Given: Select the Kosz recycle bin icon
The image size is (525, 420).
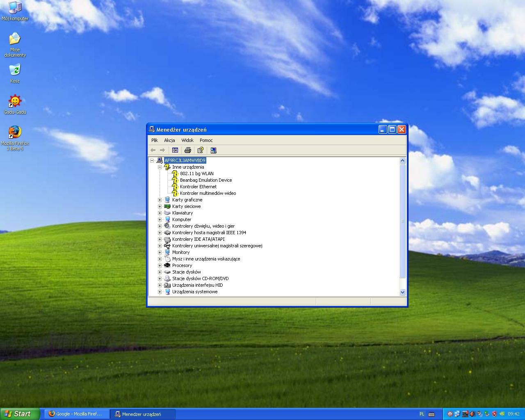Looking at the screenshot, I should point(15,70).
